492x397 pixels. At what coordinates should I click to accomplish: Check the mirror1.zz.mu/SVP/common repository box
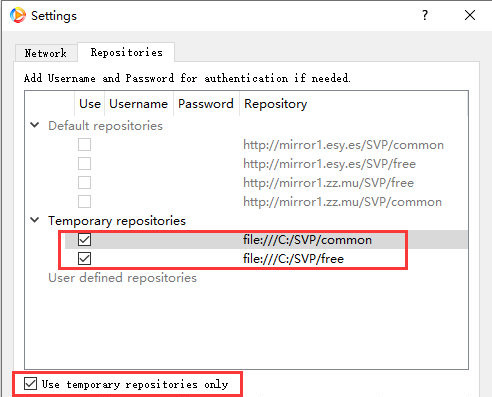point(84,202)
